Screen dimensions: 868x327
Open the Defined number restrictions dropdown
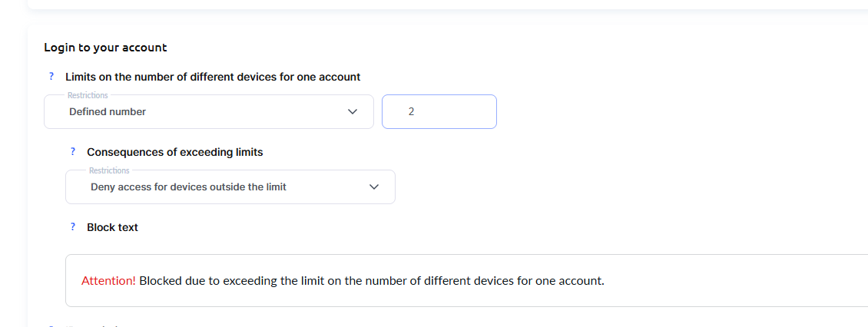click(x=208, y=112)
